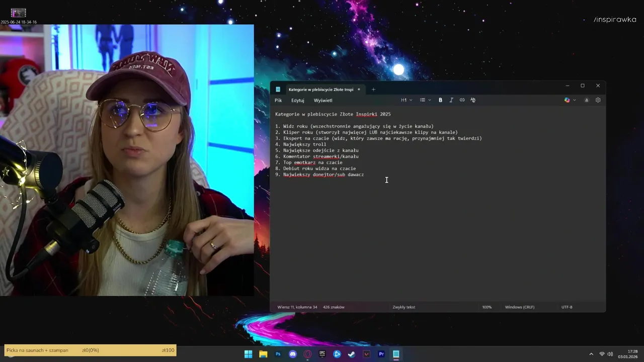
Task: Click line '8. Debiut roku widza na czacie'
Action: point(315,168)
